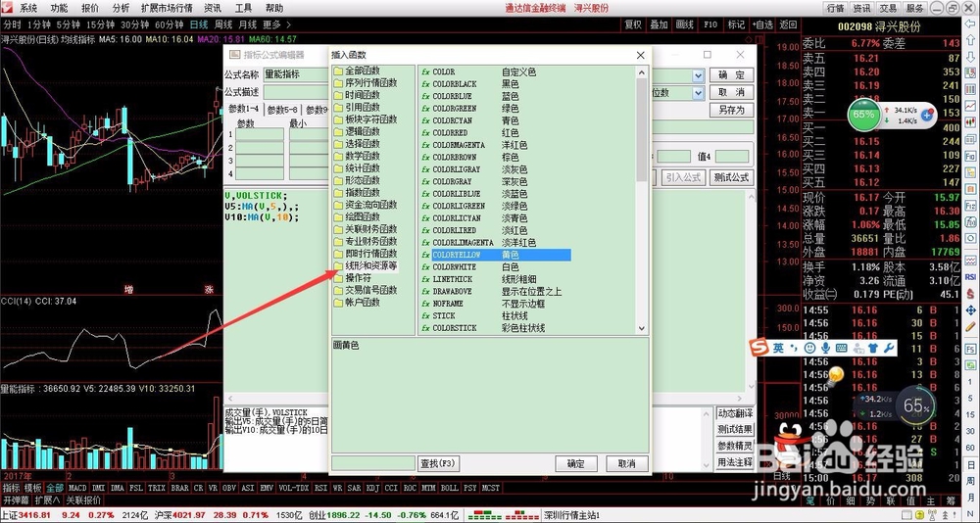This screenshot has height=523, width=980.
Task: Switch to the 参数5-8 tab
Action: click(282, 110)
